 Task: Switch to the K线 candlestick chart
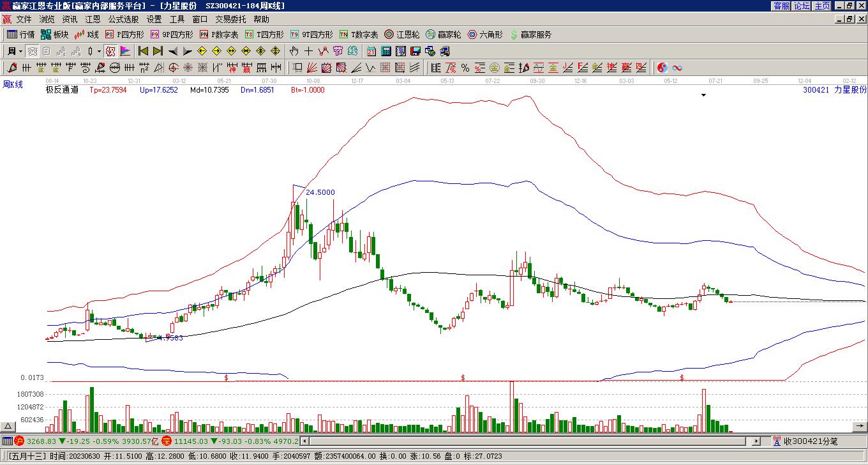(x=87, y=34)
